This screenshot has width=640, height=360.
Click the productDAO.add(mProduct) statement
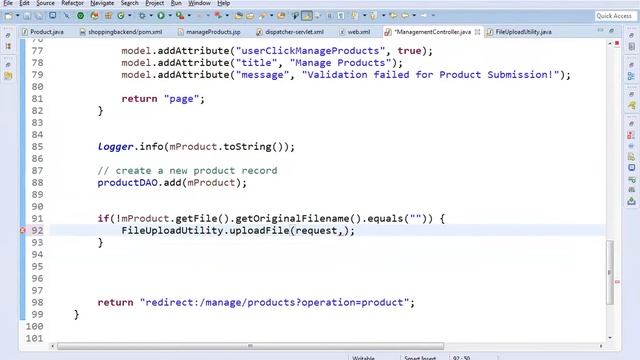point(172,182)
